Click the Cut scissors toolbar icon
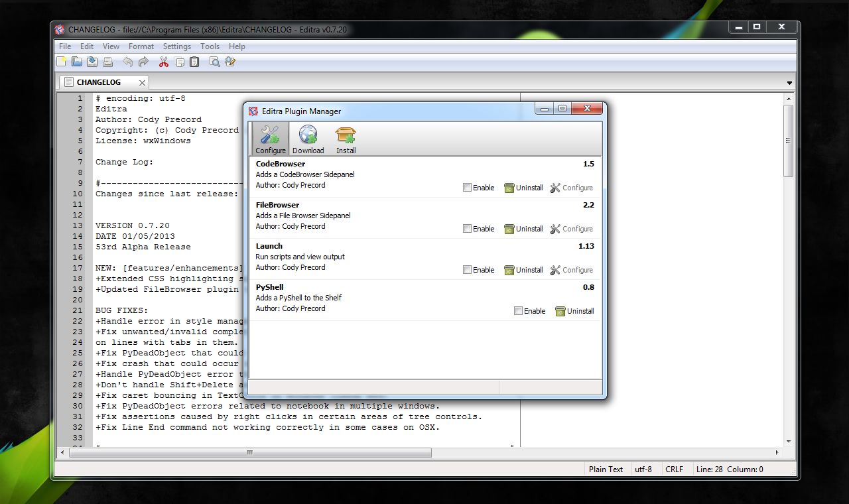 point(163,62)
